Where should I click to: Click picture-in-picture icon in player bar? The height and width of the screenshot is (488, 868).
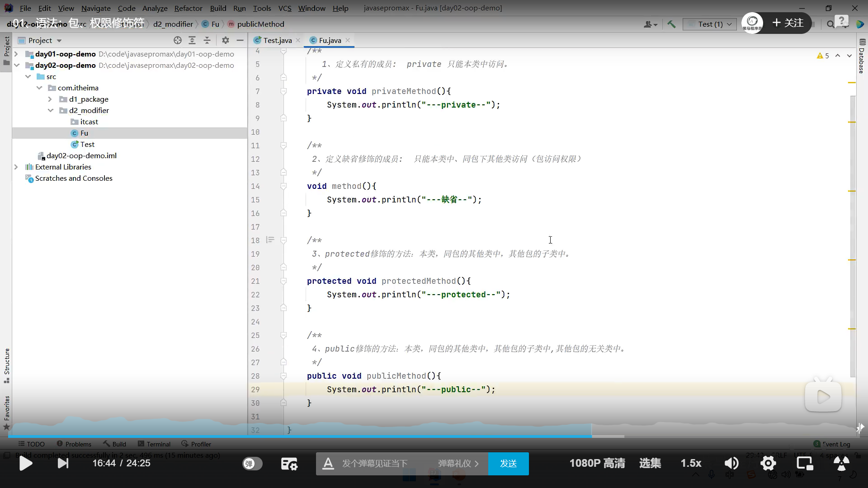coord(804,463)
